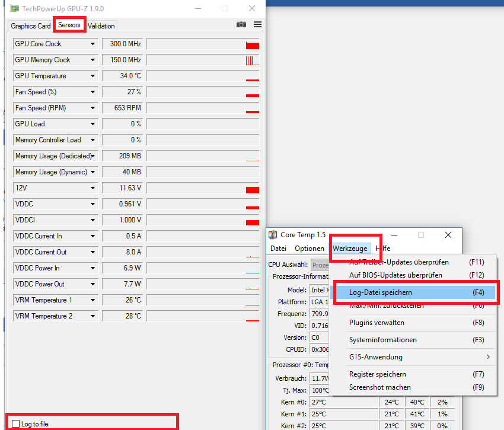Click the Frequenz field in Core Temp
504x430 pixels.
320,314
